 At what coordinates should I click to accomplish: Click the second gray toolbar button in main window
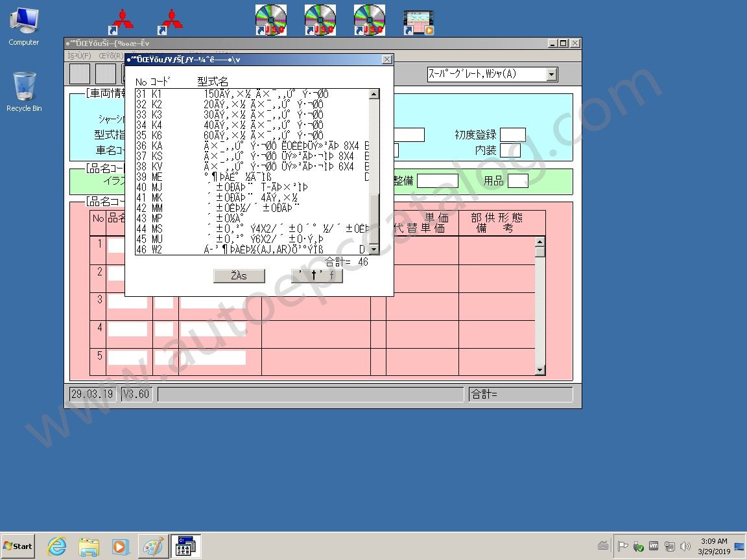105,74
